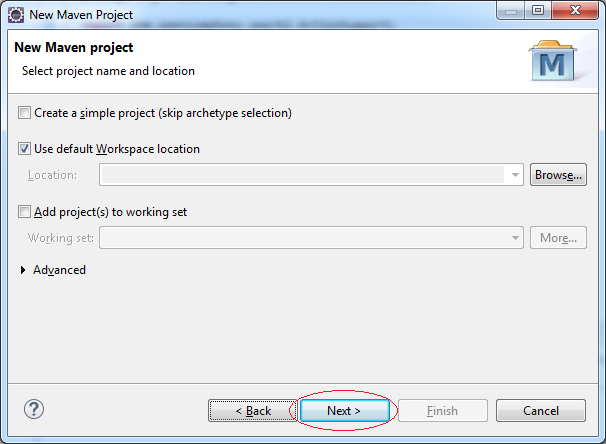Minimize the New Maven Project window
Viewport: 606px width, 444px height.
click(511, 10)
